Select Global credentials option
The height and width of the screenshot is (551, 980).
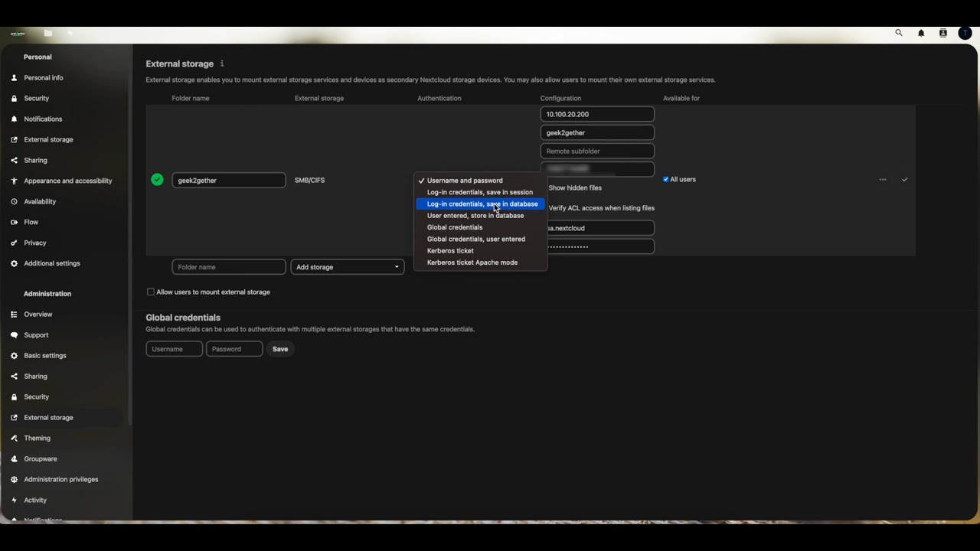click(x=480, y=227)
